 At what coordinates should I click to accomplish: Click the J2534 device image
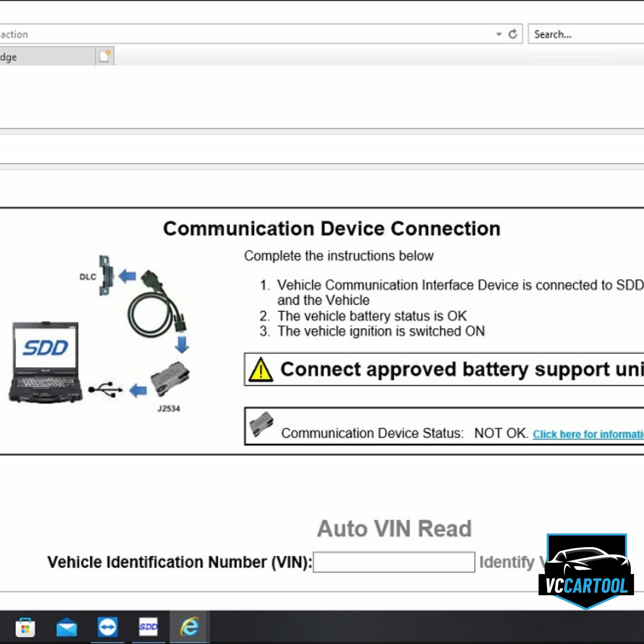[x=170, y=379]
